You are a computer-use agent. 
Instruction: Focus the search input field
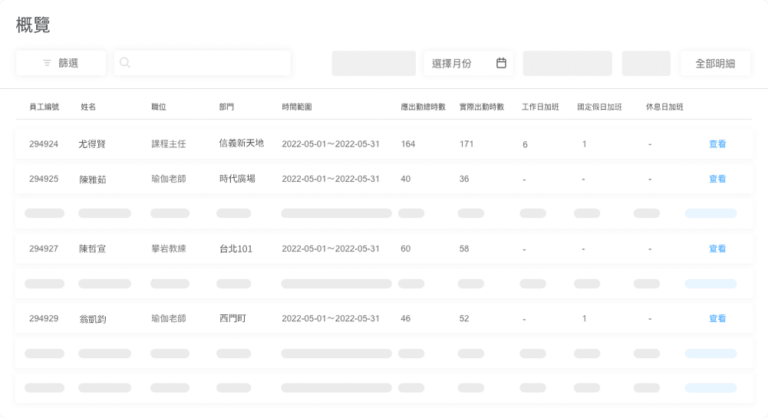tap(210, 63)
